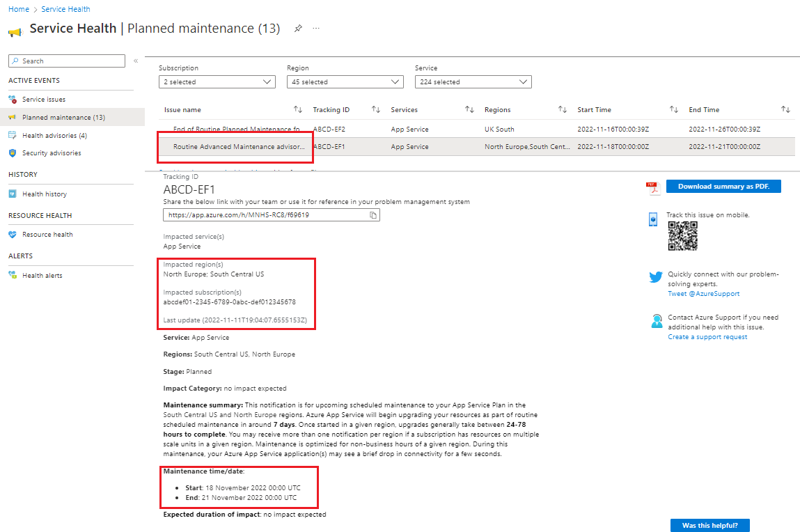
Task: Open Health advisories (4)
Action: coord(54,135)
